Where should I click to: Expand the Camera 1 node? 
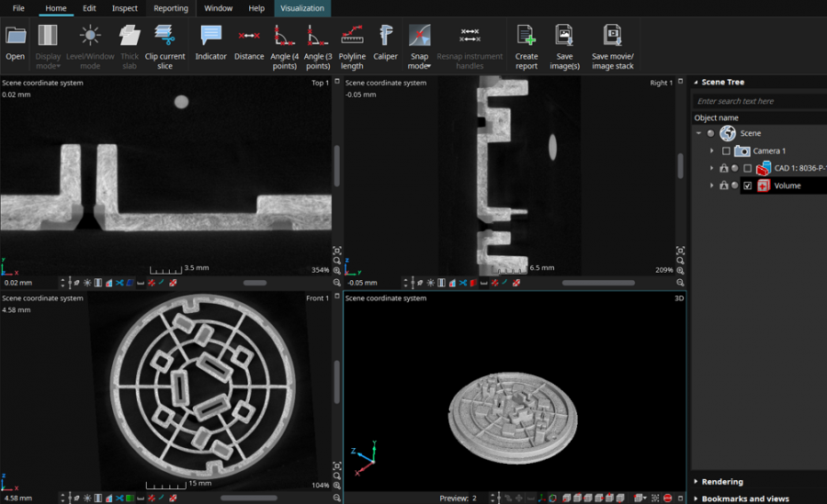click(x=711, y=151)
